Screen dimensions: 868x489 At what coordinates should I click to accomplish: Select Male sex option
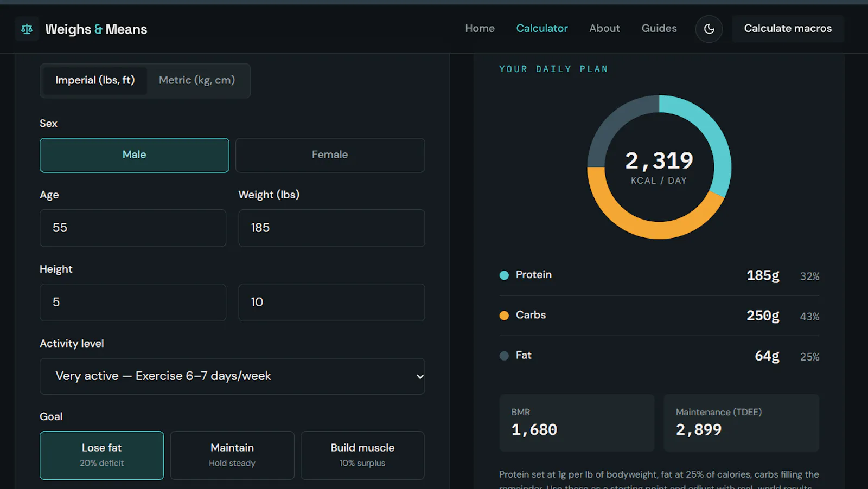(135, 155)
